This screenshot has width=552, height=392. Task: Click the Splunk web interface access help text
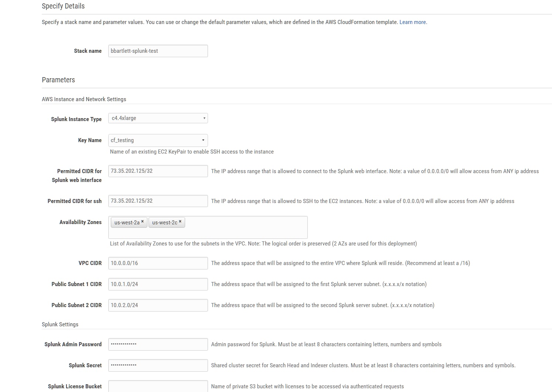pos(375,171)
